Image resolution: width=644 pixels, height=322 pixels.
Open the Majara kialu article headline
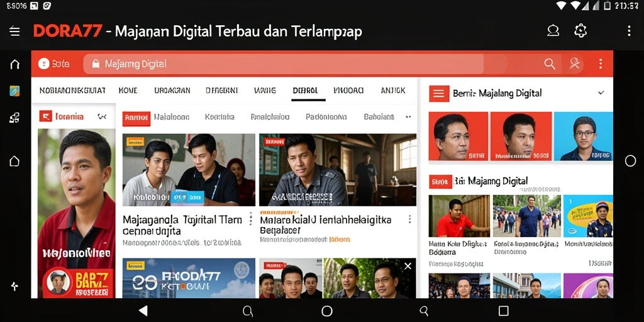point(326,225)
